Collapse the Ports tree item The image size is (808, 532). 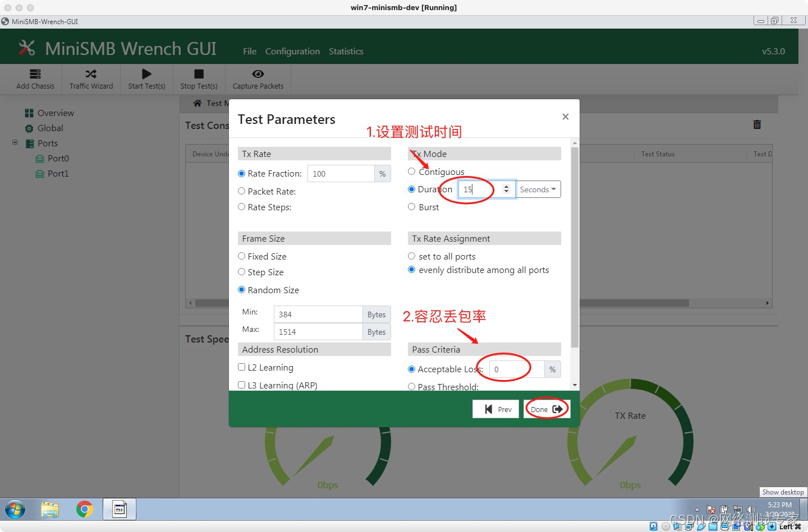pyautogui.click(x=15, y=143)
